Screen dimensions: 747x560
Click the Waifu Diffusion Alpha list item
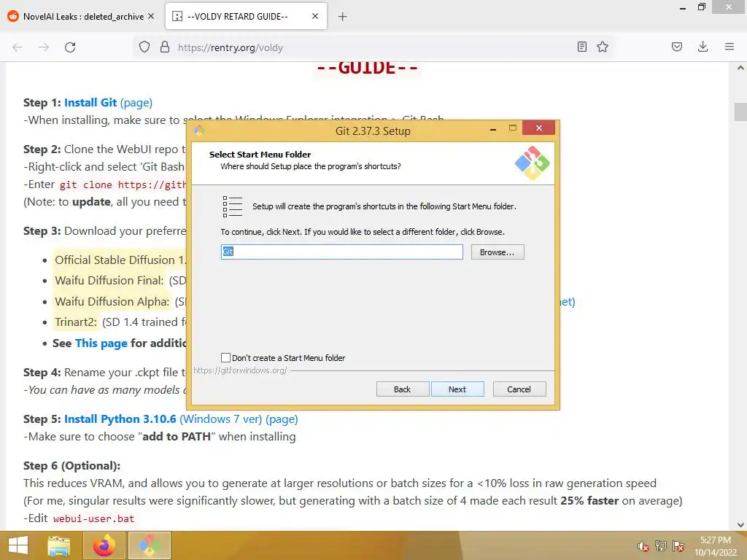(120, 301)
